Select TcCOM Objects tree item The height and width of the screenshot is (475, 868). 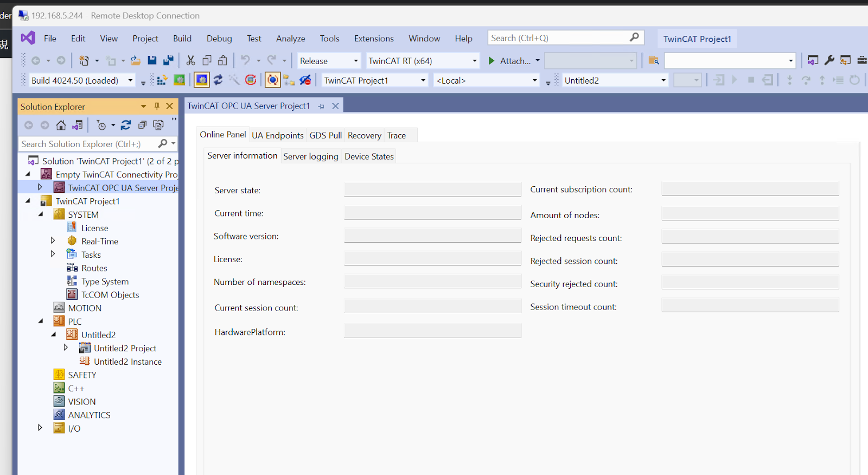tap(110, 295)
